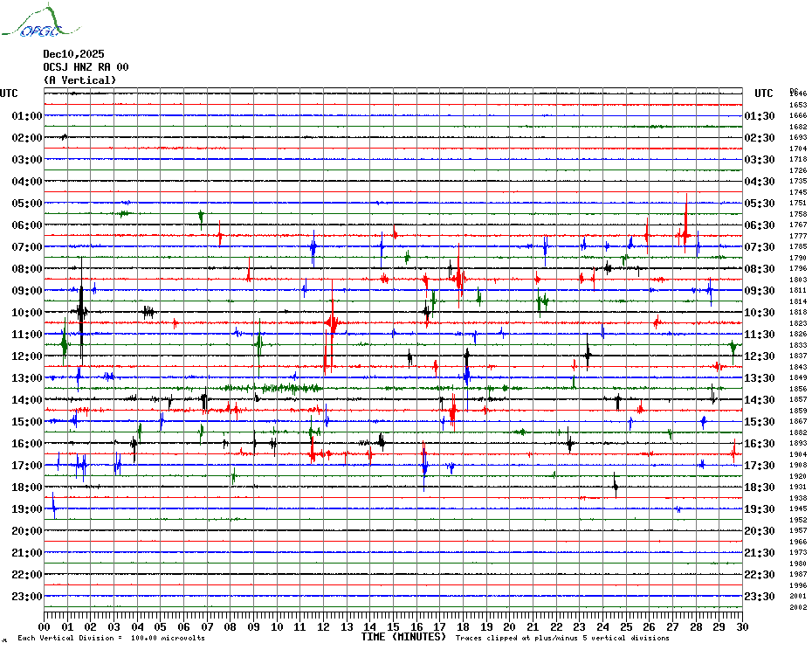Select the Dec10,2025 date label
This screenshot has width=812, height=650.
[73, 54]
